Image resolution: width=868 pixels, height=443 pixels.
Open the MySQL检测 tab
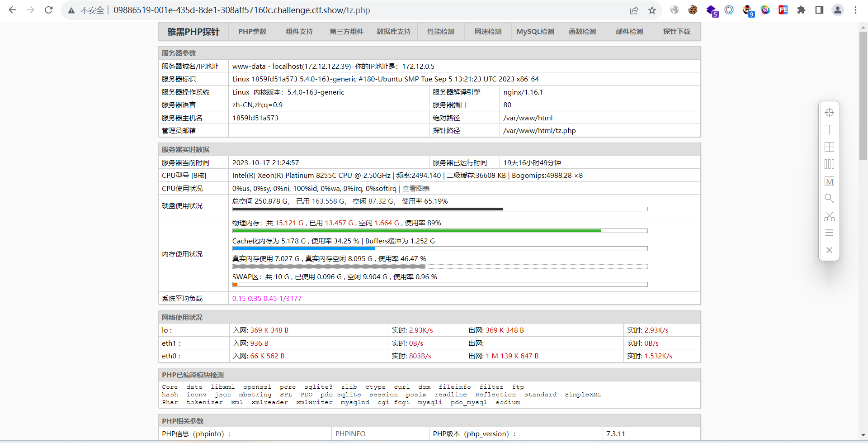(535, 32)
